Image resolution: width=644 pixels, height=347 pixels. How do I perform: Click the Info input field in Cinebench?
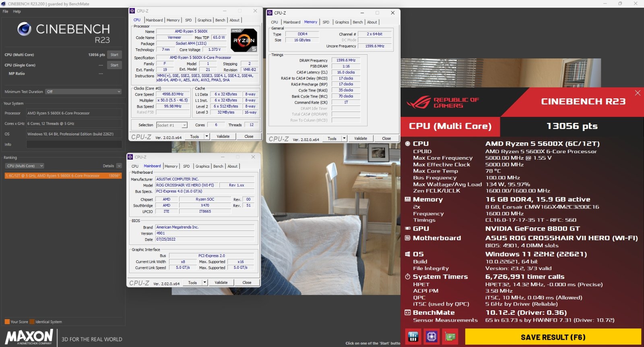point(74,144)
